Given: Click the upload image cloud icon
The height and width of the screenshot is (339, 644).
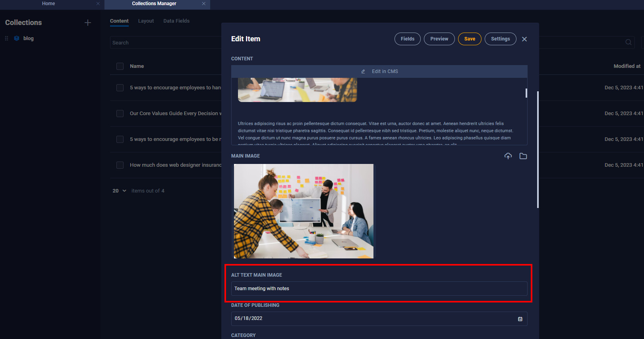Looking at the screenshot, I should (x=508, y=156).
